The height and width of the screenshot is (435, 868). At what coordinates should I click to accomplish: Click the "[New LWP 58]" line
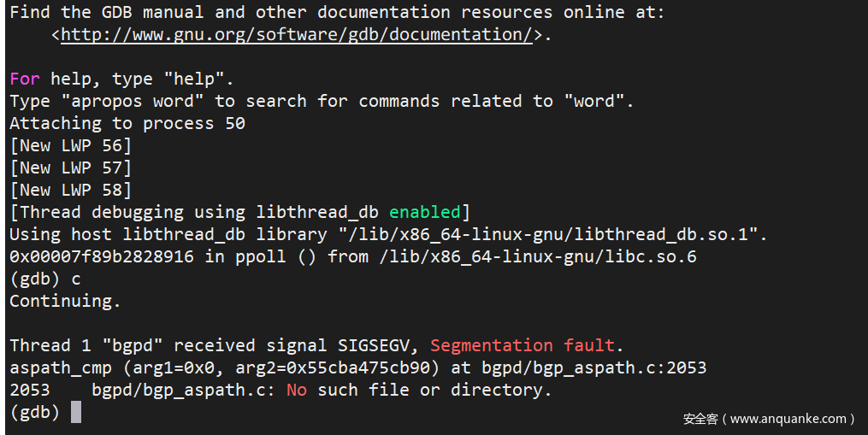click(x=70, y=190)
